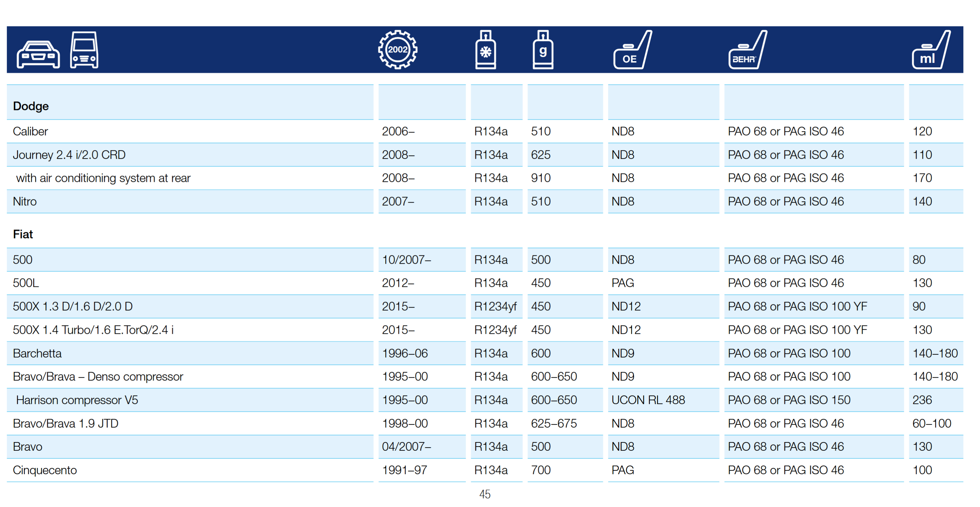Viewport: 980px width, 507px height.
Task: Click Bravo/Brava 1.9 JTD model name
Action: [66, 423]
